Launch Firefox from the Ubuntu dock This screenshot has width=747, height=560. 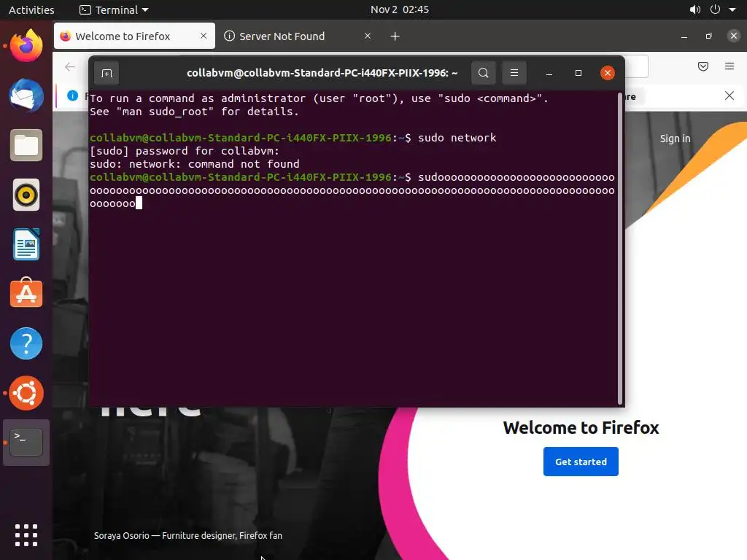(26, 46)
